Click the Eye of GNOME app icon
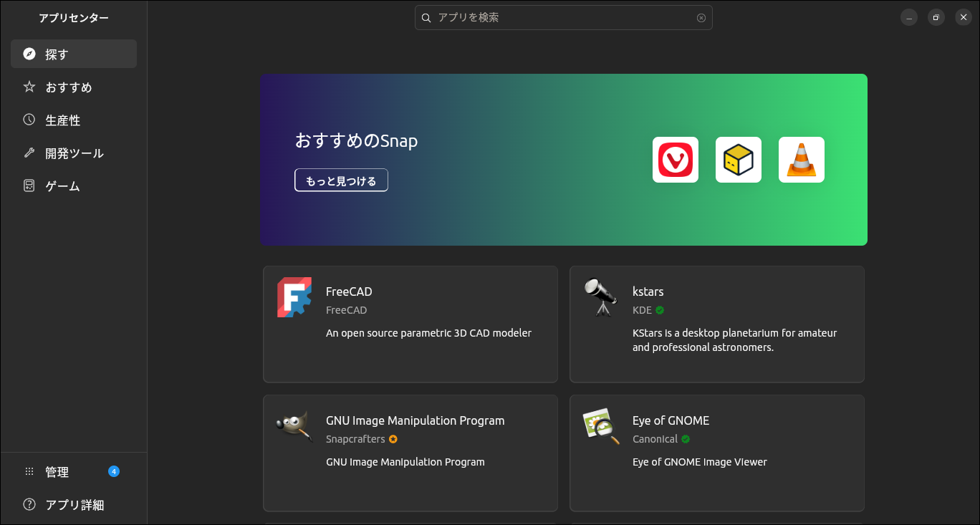 [x=601, y=426]
